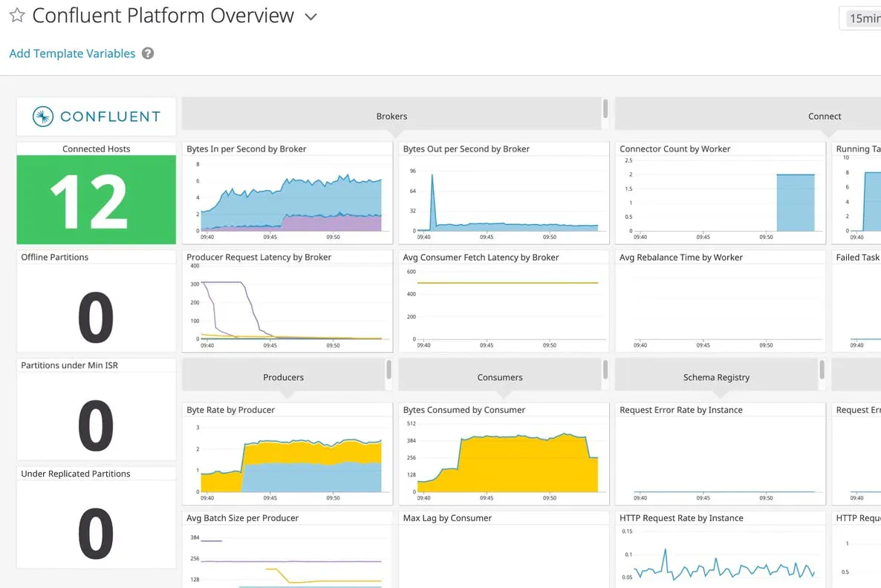The height and width of the screenshot is (588, 881).
Task: Click the Schema Registry section header
Action: coord(716,377)
